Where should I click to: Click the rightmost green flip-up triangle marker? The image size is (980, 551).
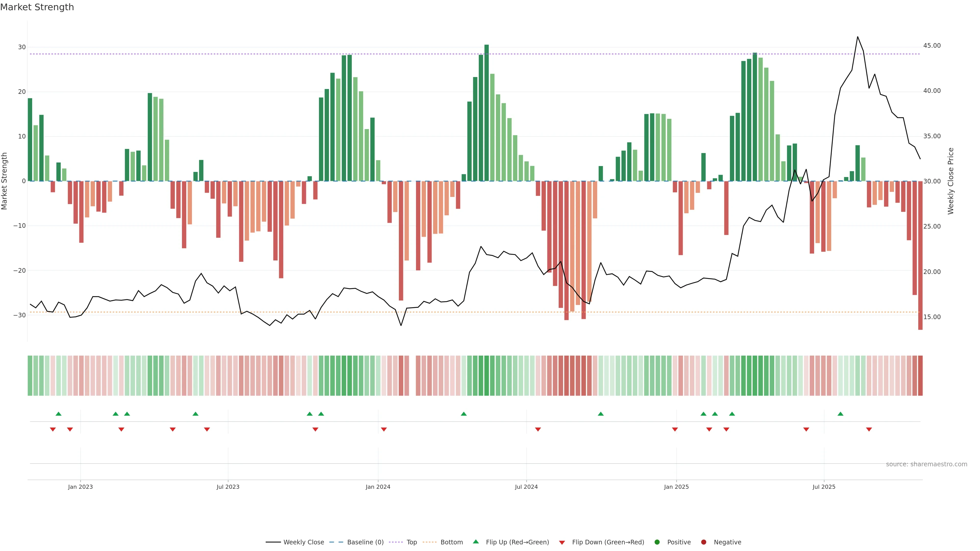pos(840,414)
